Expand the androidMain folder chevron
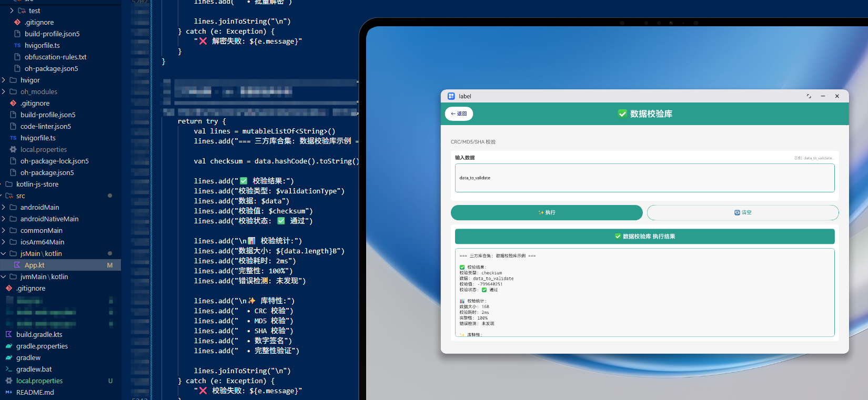The height and width of the screenshot is (400, 868). [4, 207]
